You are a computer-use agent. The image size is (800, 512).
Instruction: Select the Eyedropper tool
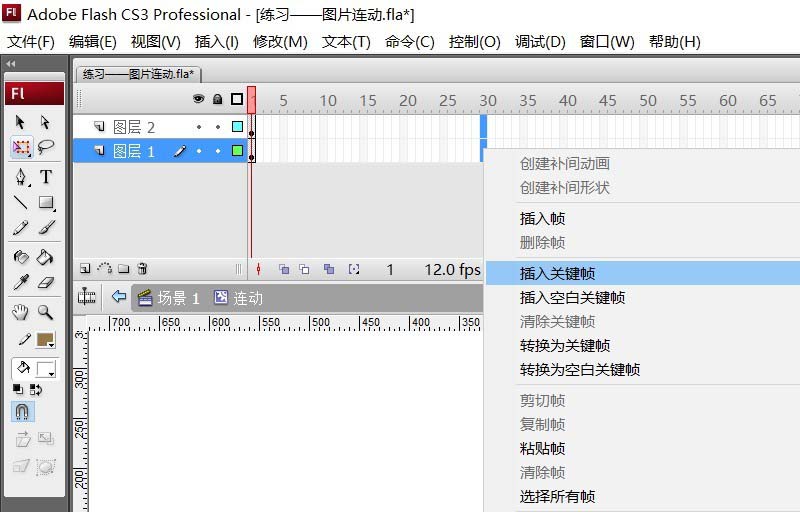(x=20, y=281)
